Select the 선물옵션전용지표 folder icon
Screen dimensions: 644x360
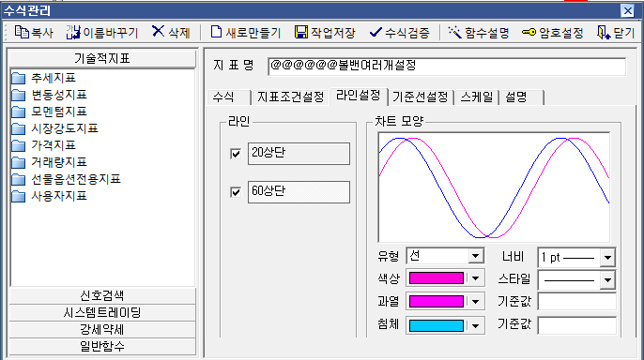[x=19, y=179]
